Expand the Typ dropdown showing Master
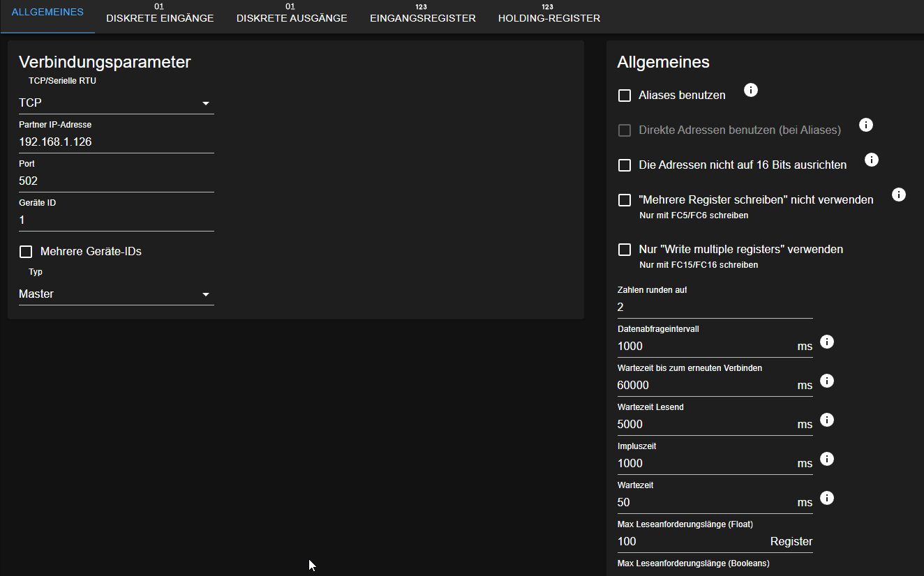Image resolution: width=924 pixels, height=576 pixels. coord(116,294)
